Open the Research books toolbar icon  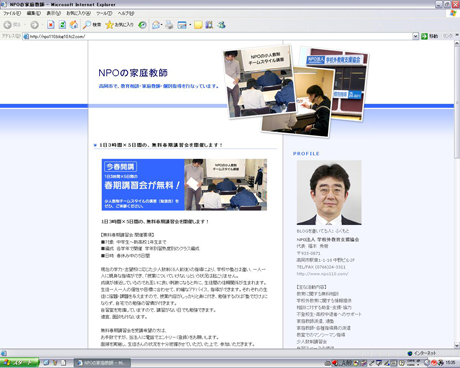coord(209,25)
